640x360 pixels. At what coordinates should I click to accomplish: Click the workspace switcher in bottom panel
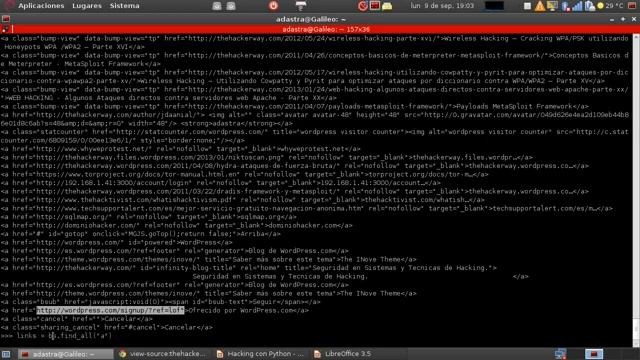point(593,354)
